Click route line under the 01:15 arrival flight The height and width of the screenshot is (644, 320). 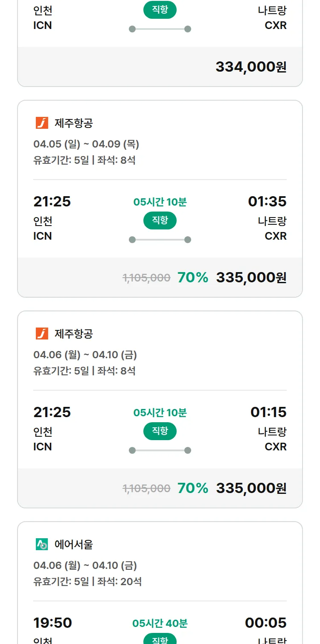[160, 450]
